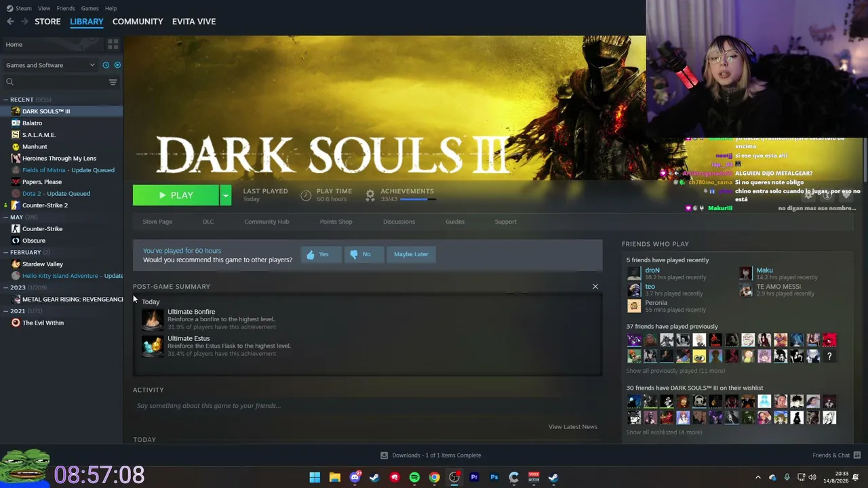Open the library advanced filters icon
This screenshot has width=868, height=488.
(113, 82)
